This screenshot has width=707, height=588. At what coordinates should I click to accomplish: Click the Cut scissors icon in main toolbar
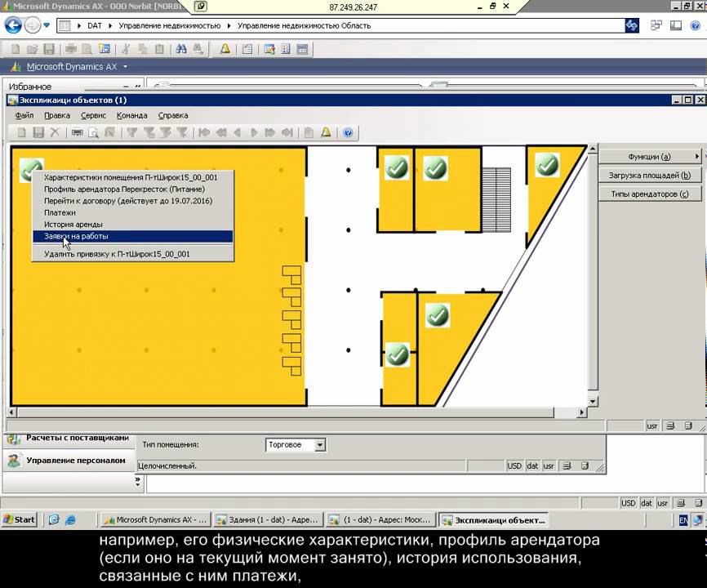coord(127,49)
